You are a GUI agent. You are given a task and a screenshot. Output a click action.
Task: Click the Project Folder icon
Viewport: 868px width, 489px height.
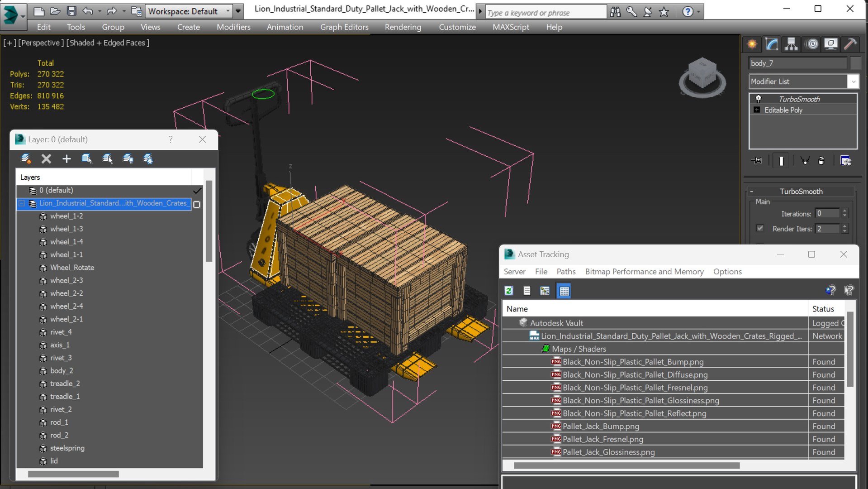(136, 11)
